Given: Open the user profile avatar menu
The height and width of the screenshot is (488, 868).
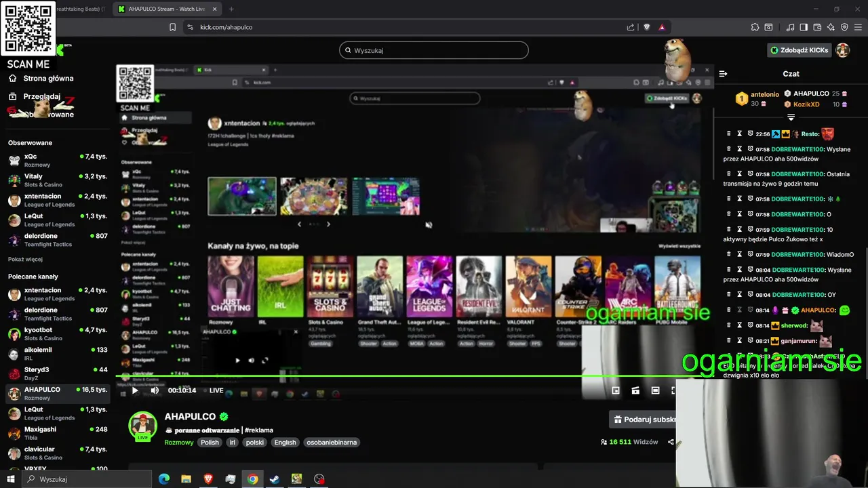Looking at the screenshot, I should coord(843,50).
